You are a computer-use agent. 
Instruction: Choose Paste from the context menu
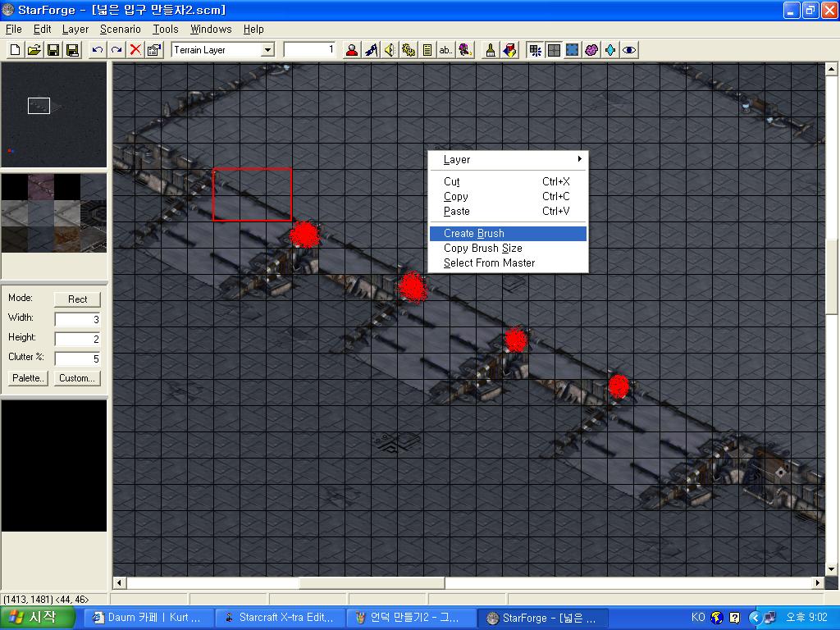(x=509, y=211)
